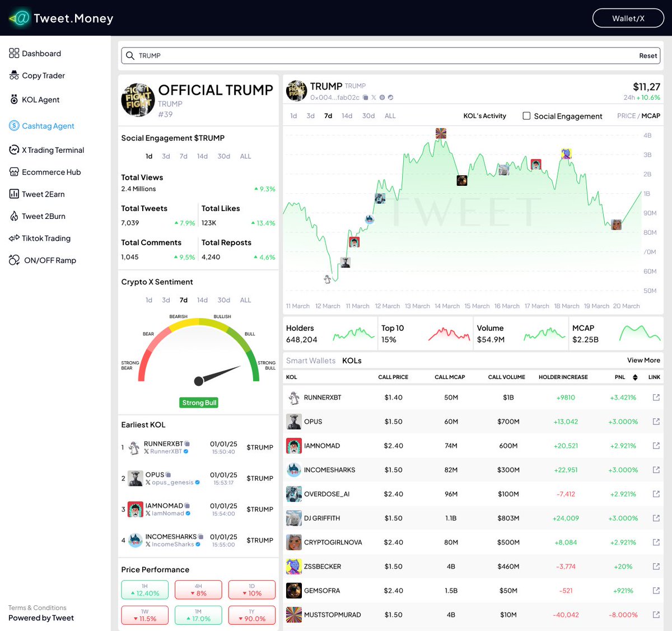
Task: Set chart range to 3d
Action: tap(310, 116)
